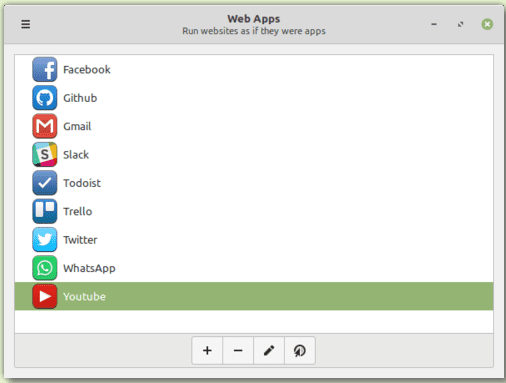Launch the selected web app
Screen dimensions: 506x383
pyautogui.click(x=300, y=350)
